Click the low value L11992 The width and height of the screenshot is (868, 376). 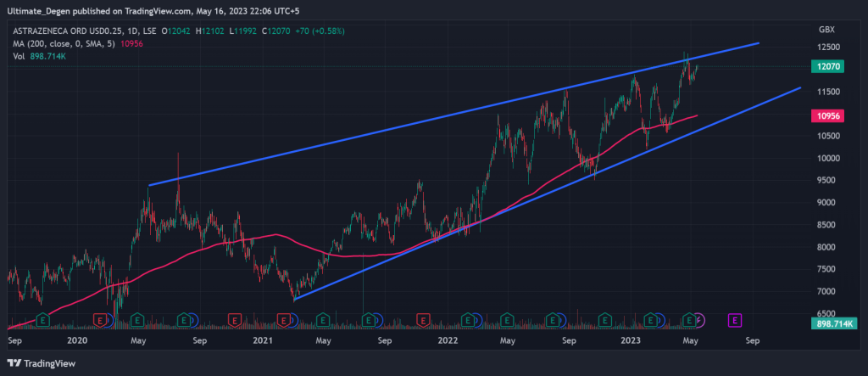pyautogui.click(x=242, y=32)
